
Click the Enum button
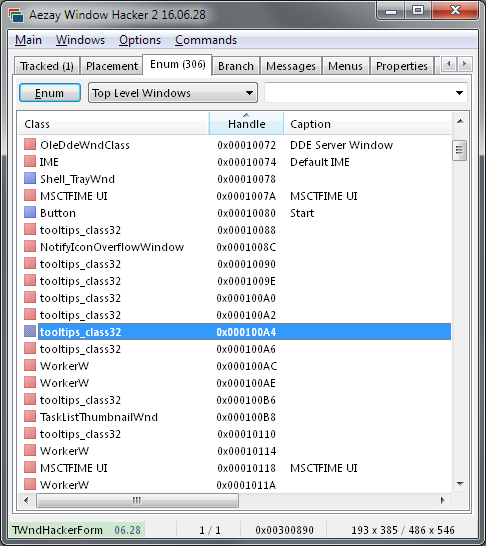click(x=50, y=93)
